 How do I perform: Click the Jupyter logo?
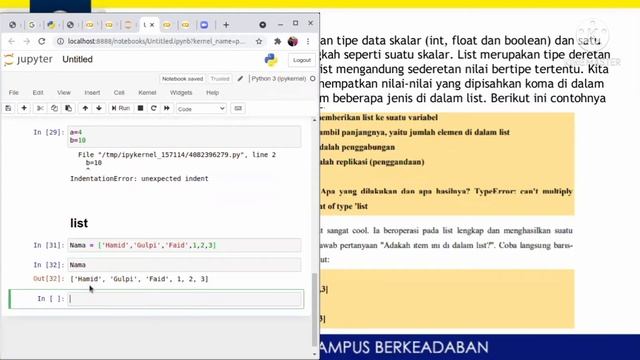tap(28, 60)
